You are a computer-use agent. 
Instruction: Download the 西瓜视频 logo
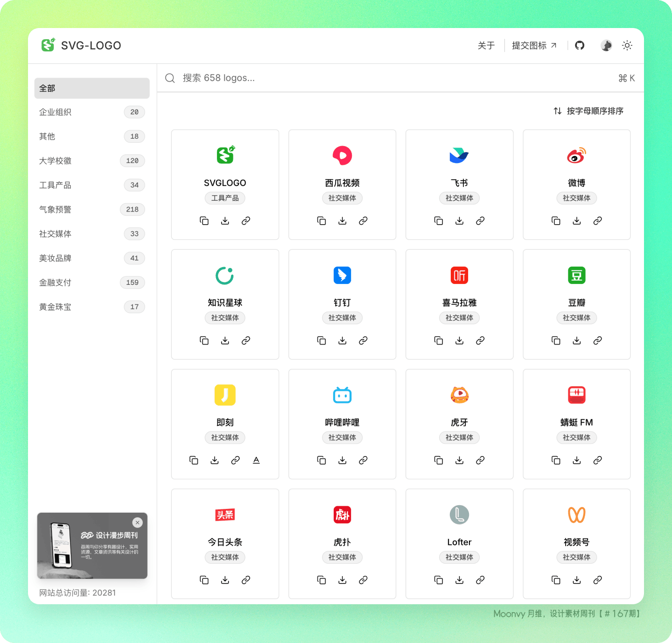(x=342, y=221)
